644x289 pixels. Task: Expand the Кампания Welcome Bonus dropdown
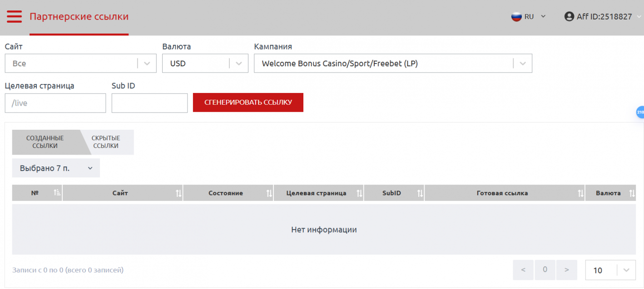pyautogui.click(x=522, y=64)
